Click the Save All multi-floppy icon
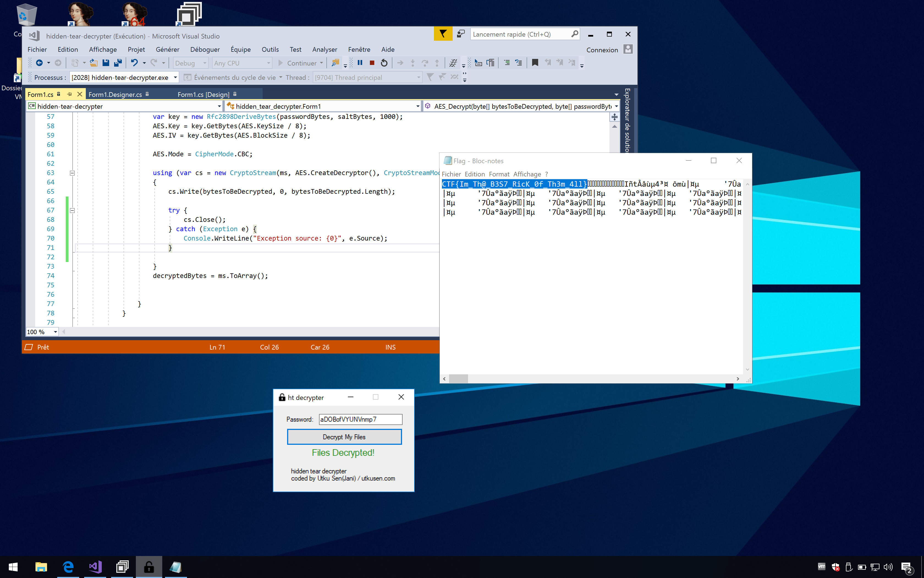 (118, 63)
